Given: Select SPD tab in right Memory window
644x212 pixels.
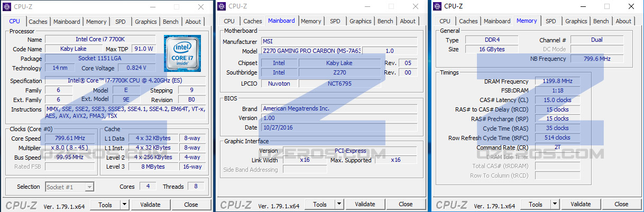Looking at the screenshot, I should point(551,21).
